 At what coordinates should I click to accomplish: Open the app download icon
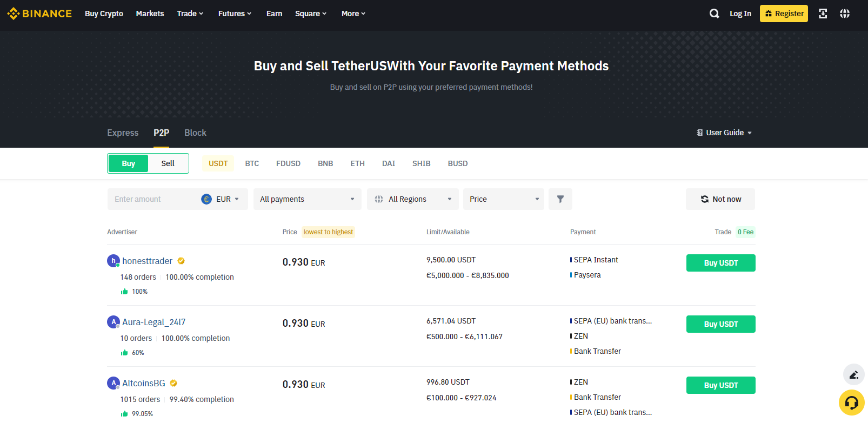(823, 14)
